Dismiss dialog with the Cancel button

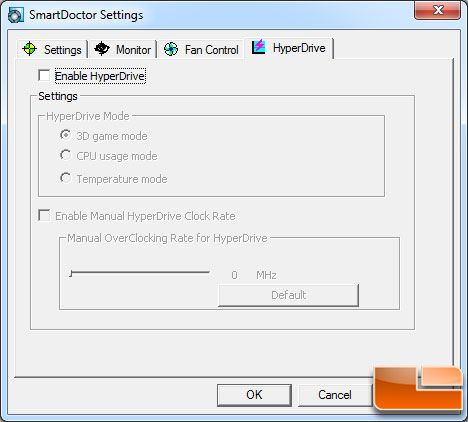(335, 395)
